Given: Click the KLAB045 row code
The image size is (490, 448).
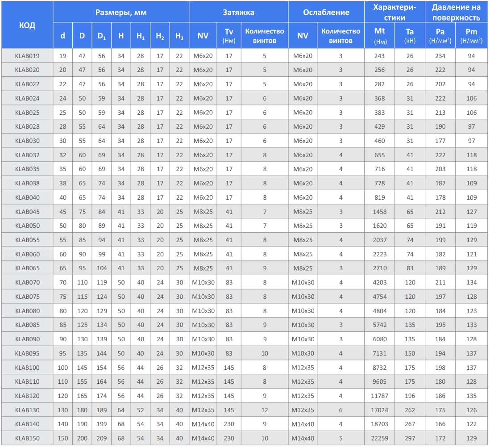Looking at the screenshot, I should (27, 212).
